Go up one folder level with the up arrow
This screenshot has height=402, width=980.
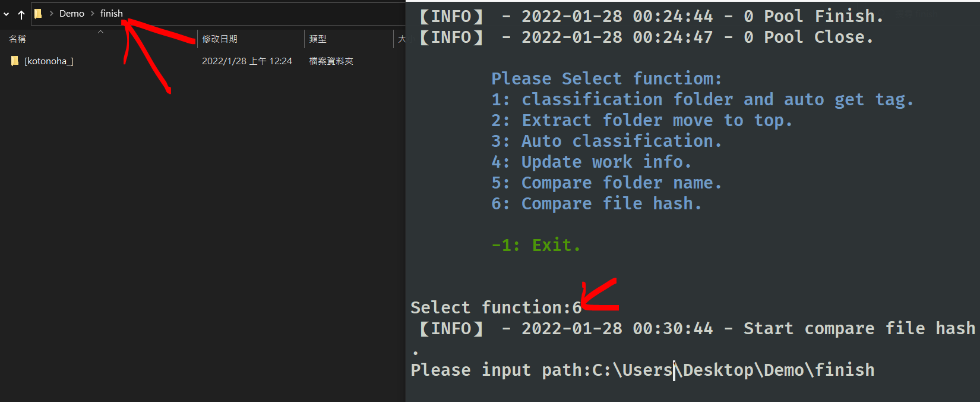[x=21, y=14]
